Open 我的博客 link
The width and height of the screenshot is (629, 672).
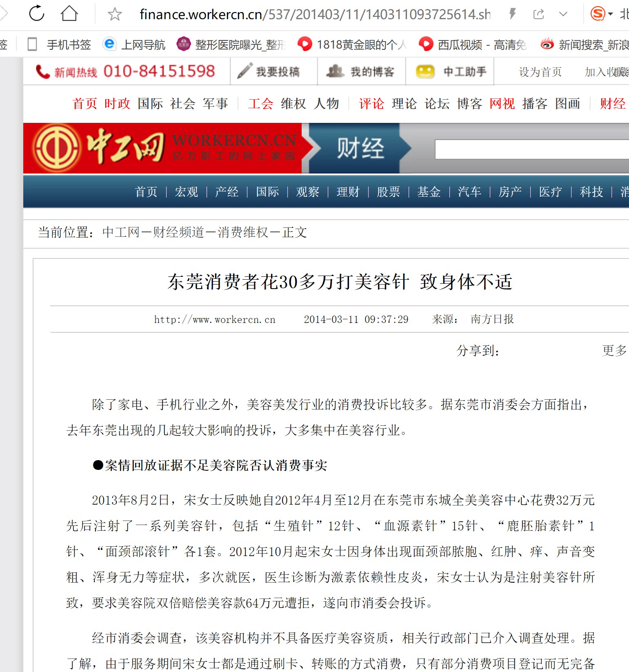[x=361, y=71]
